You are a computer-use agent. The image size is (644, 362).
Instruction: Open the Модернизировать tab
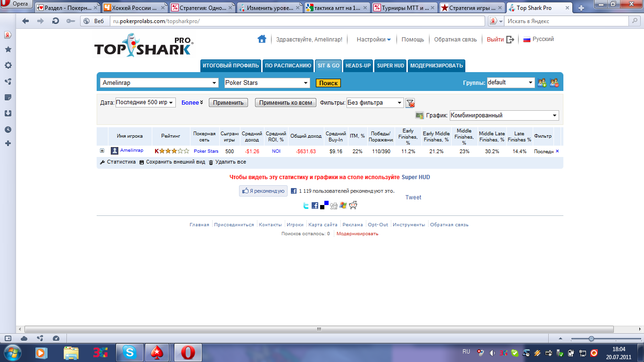click(437, 66)
